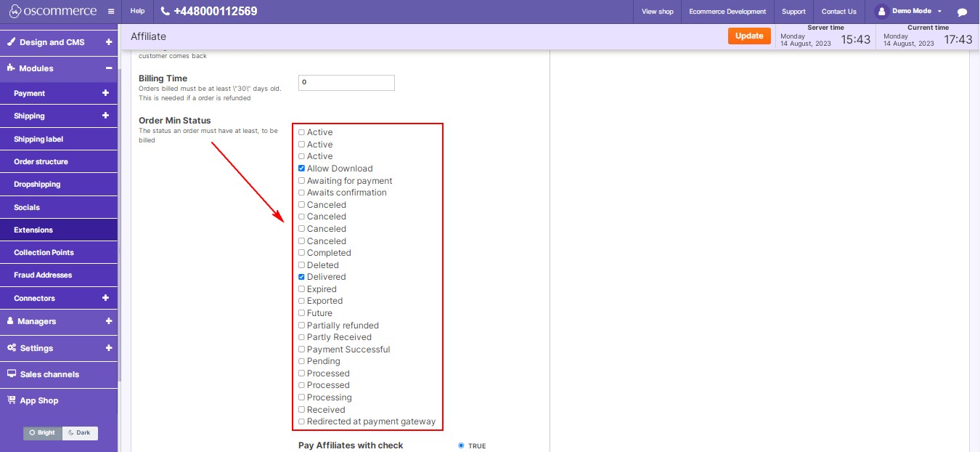Image resolution: width=980 pixels, height=452 pixels.
Task: Tick the Deleted status checkbox
Action: pos(301,265)
